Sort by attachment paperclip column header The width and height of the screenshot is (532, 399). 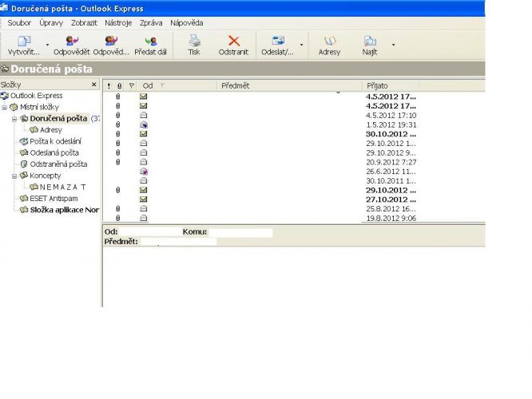[119, 86]
